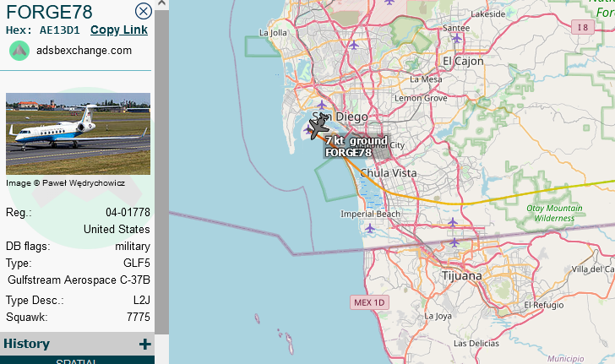Viewport: 615px width, 364px height.
Task: Click the Otay Mountain Wilderness label
Action: [554, 213]
